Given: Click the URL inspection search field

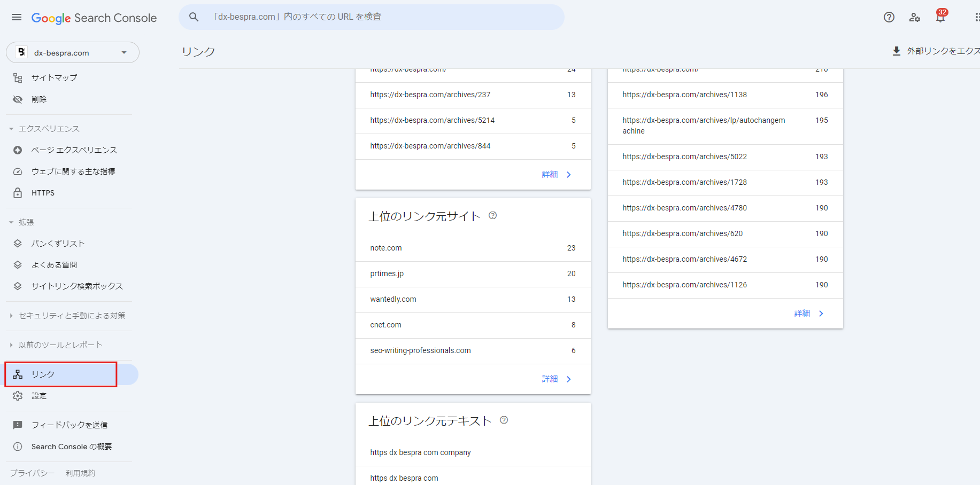Looking at the screenshot, I should coord(374,17).
